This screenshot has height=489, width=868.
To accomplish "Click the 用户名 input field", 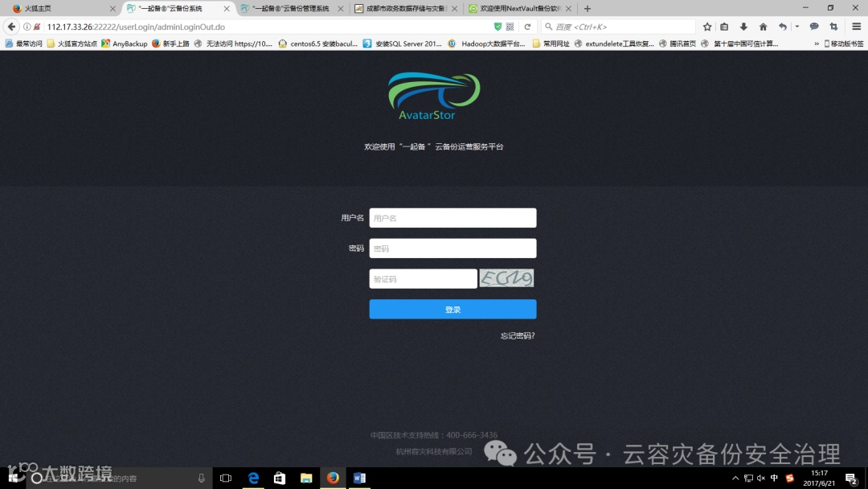I will pyautogui.click(x=452, y=218).
